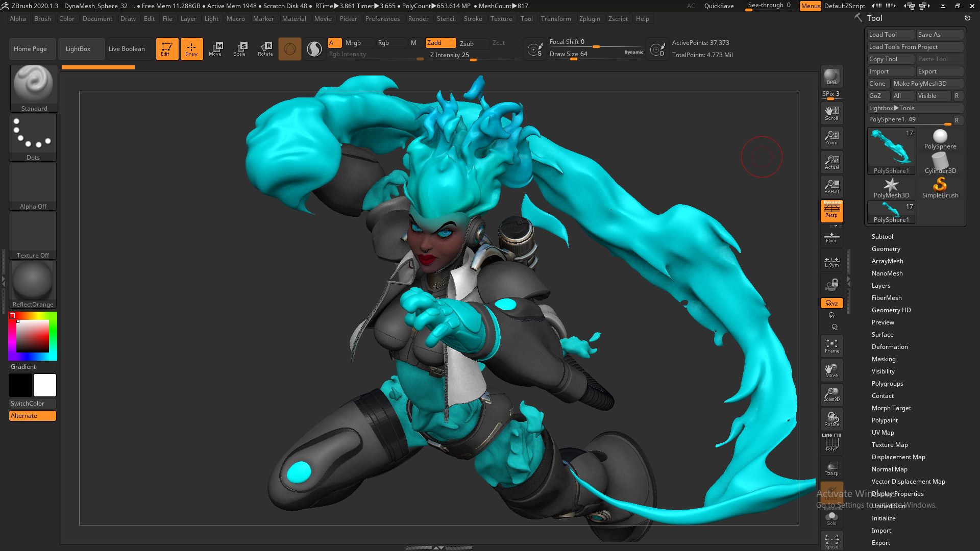The height and width of the screenshot is (551, 980).
Task: Set Actual size view icon
Action: (x=831, y=162)
